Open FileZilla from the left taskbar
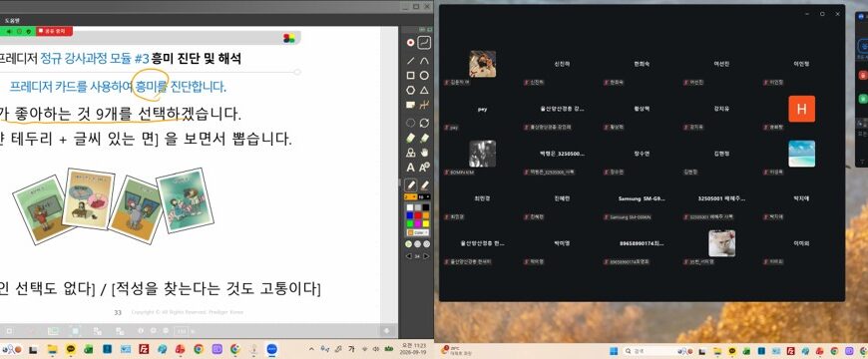The height and width of the screenshot is (359, 868). pyautogui.click(x=144, y=349)
